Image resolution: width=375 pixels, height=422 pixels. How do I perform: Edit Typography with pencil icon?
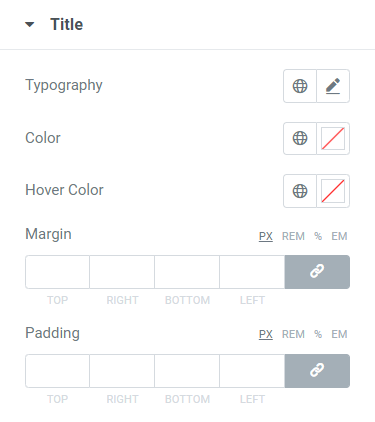click(x=333, y=86)
